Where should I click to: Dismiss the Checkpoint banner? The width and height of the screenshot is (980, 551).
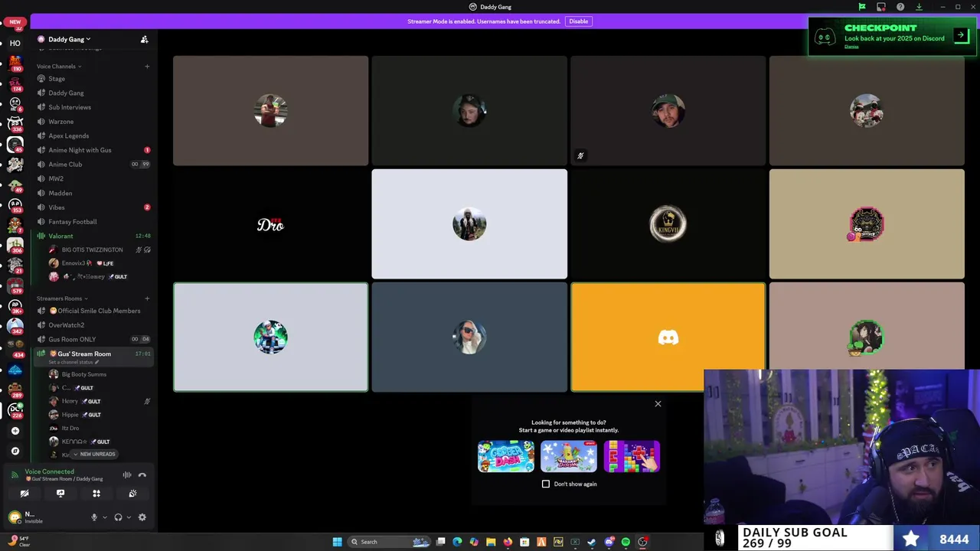(x=851, y=47)
